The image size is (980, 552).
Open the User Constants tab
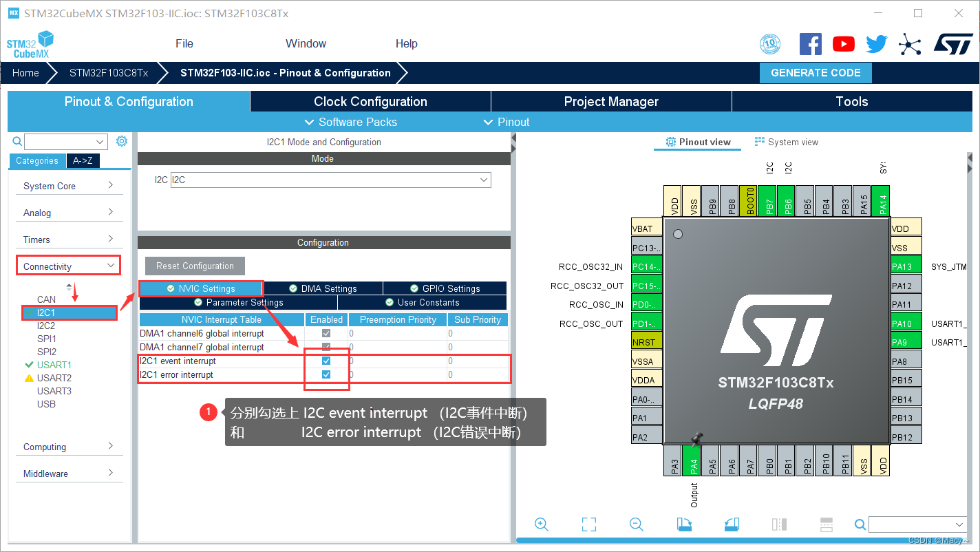point(422,302)
